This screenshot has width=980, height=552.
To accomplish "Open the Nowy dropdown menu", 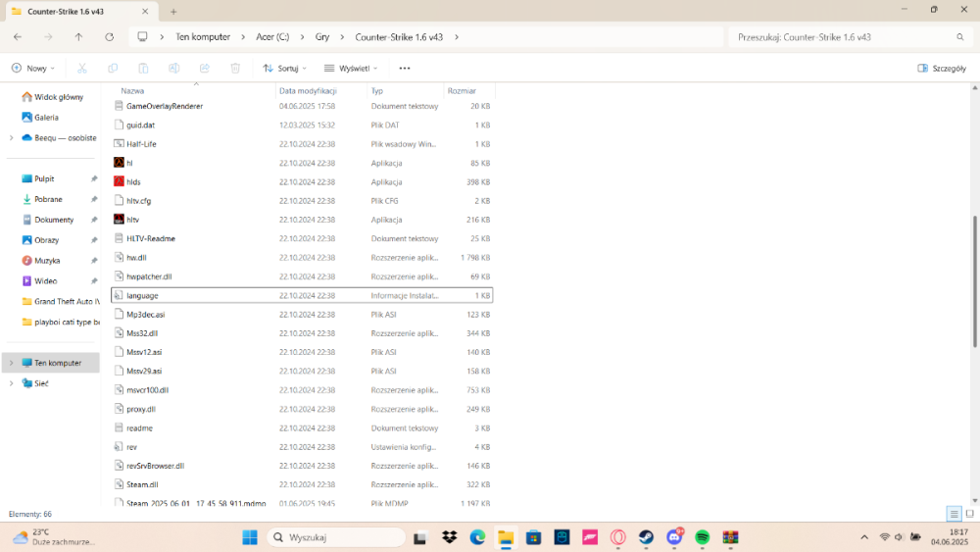I will 33,68.
